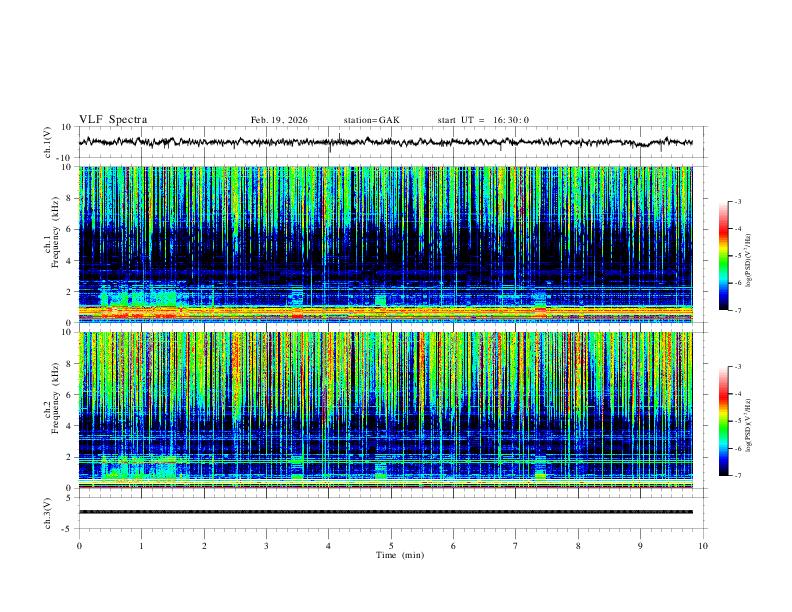Click the Feb. 19, 2026 date label
Viewport: 792px width, 612px height.
tap(279, 120)
